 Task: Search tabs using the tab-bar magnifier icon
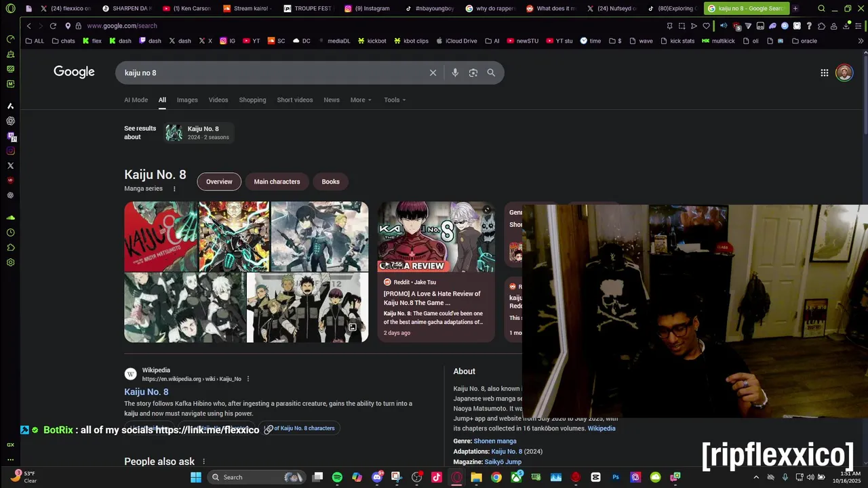(x=821, y=9)
